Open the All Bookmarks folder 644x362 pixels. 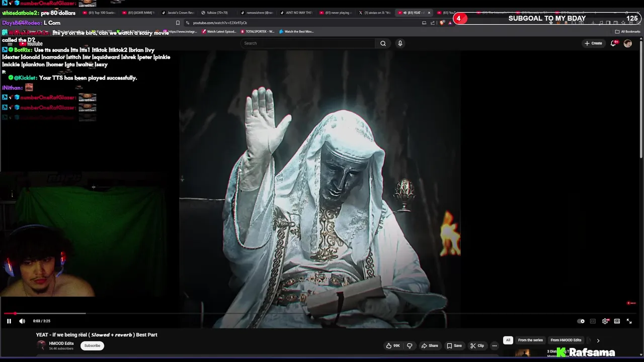tap(627, 32)
